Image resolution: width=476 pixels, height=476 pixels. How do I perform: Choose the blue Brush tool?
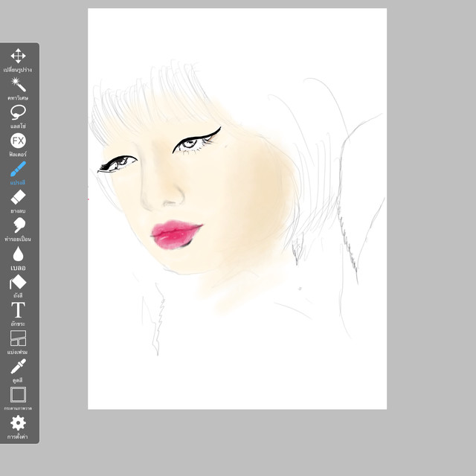point(19,169)
